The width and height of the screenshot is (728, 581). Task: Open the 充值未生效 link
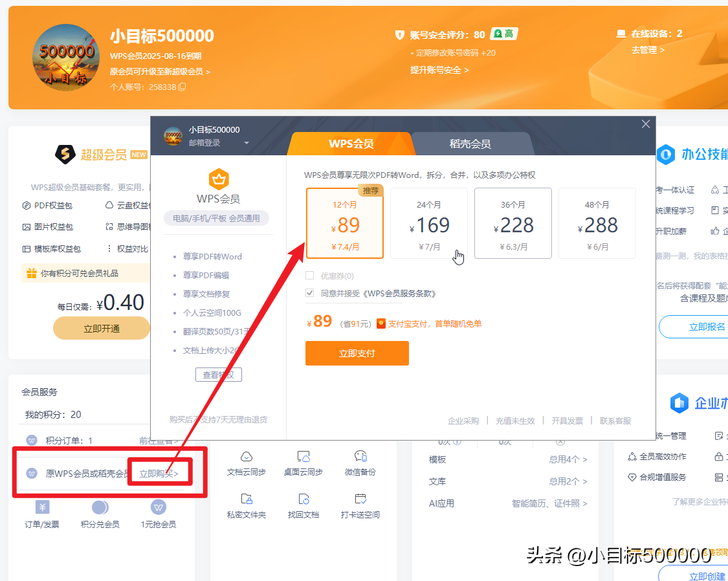(x=515, y=421)
